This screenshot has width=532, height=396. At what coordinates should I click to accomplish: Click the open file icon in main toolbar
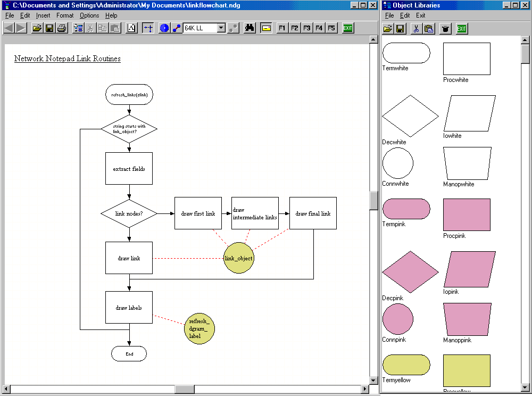pos(37,28)
